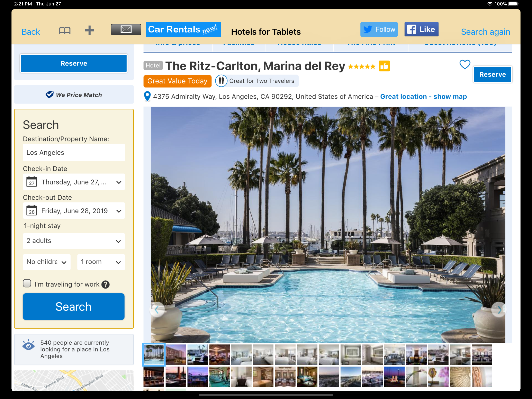
Task: Click the 4375 Admiralty Way address text
Action: click(x=263, y=96)
